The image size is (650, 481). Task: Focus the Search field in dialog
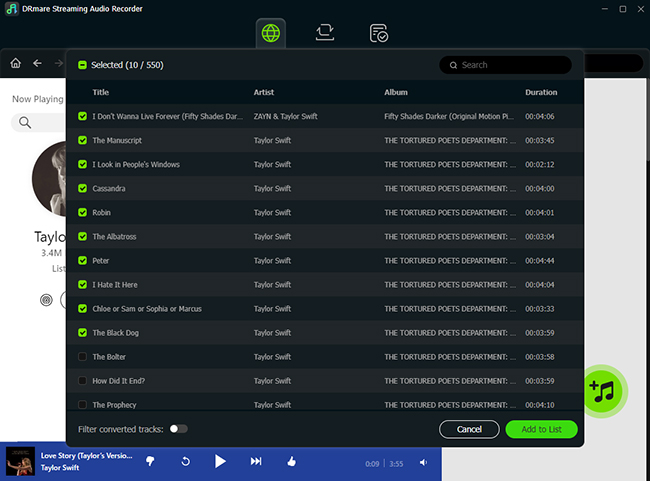pos(505,65)
